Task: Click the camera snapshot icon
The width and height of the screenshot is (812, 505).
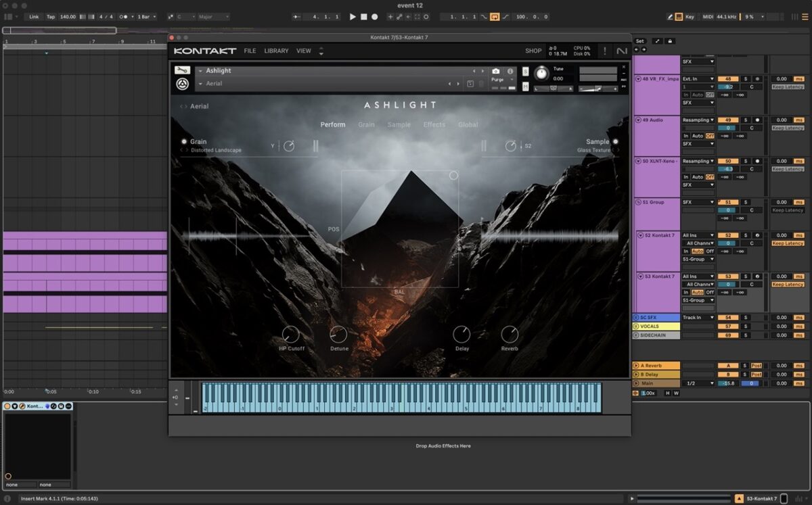Action: click(496, 71)
